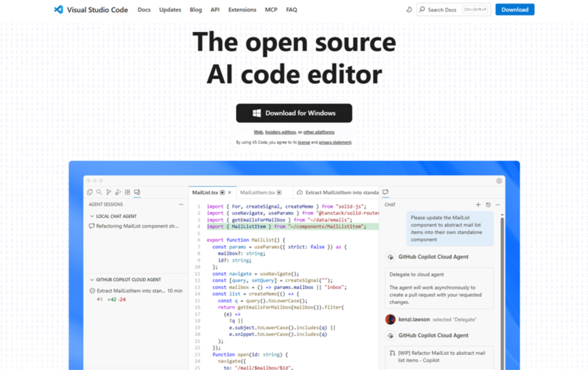Click the #1 pull request number text
Image resolution: width=588 pixels, height=370 pixels.
coord(100,299)
